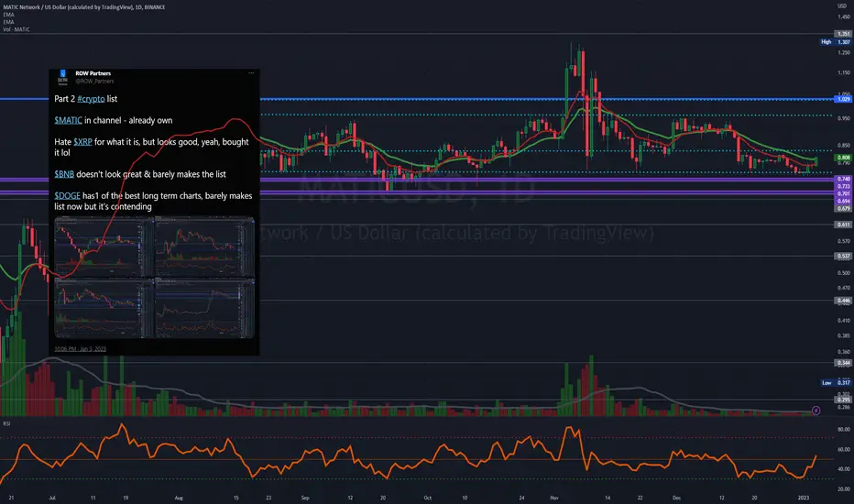Viewport: 854px width, 504px height.
Task: Open the top-left tweet chart thumbnail
Action: point(104,247)
